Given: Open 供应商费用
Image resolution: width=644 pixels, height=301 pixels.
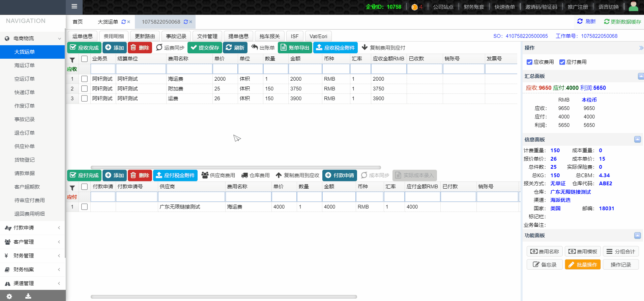Looking at the screenshot, I should (218, 175).
